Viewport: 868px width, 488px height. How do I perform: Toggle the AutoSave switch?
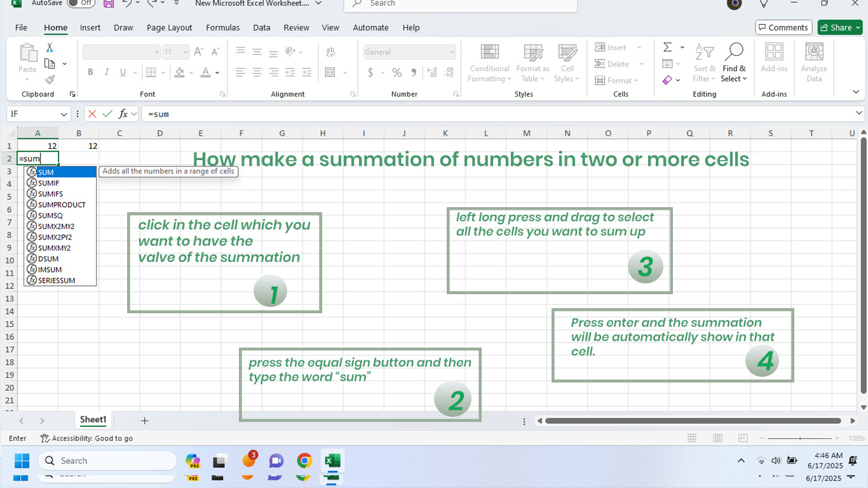point(81,3)
